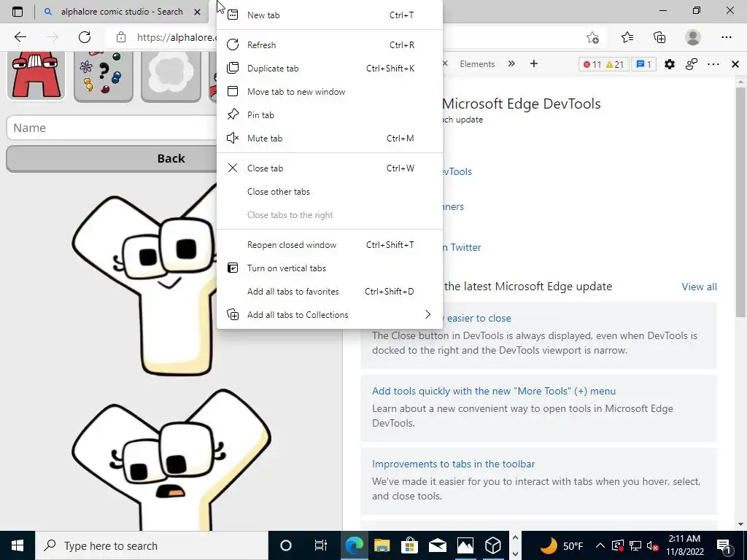Select Close other tabs
747x560 pixels.
click(330, 192)
